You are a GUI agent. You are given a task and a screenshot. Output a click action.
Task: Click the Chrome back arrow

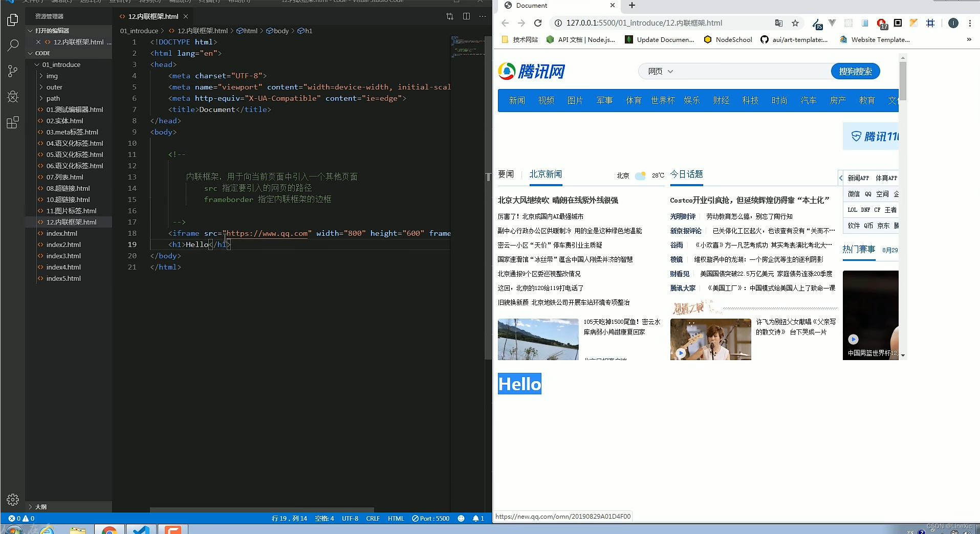click(x=505, y=23)
